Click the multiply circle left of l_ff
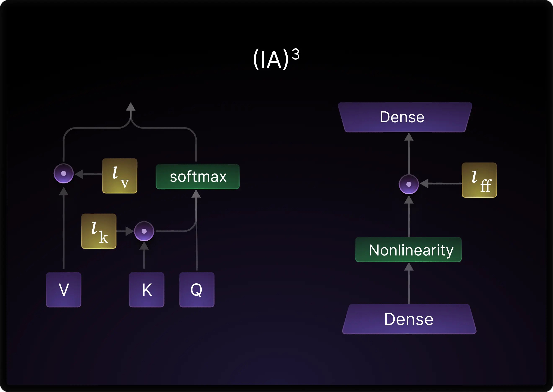This screenshot has width=553, height=392. (409, 184)
